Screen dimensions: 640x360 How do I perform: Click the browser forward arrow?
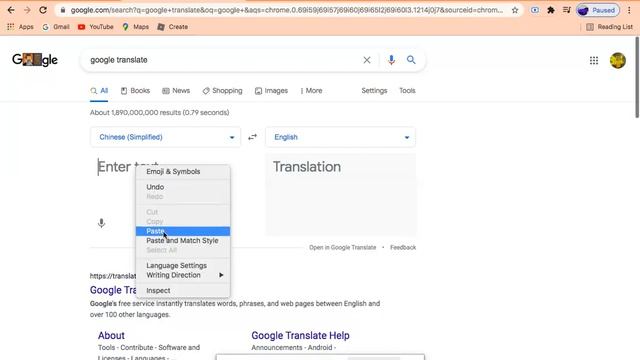click(x=27, y=10)
